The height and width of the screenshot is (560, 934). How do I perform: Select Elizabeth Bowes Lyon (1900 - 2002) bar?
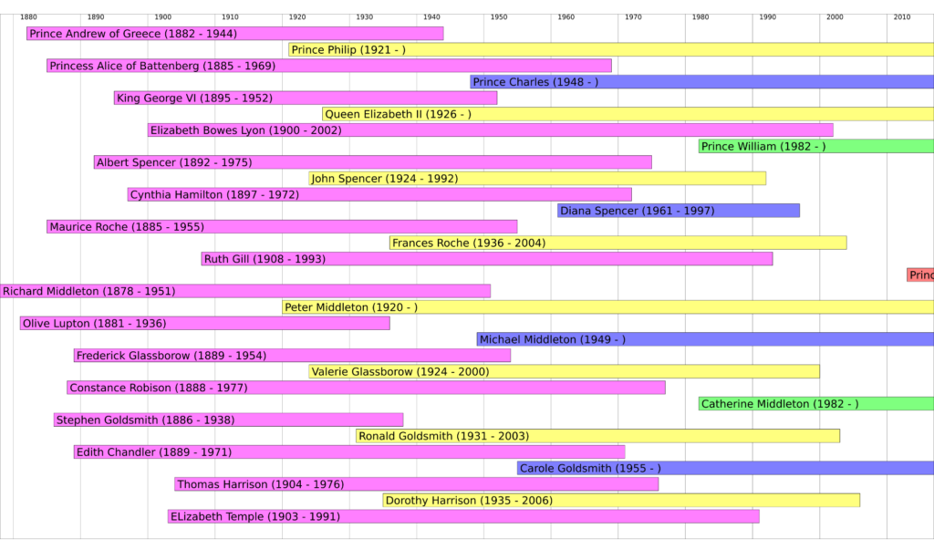(x=491, y=130)
